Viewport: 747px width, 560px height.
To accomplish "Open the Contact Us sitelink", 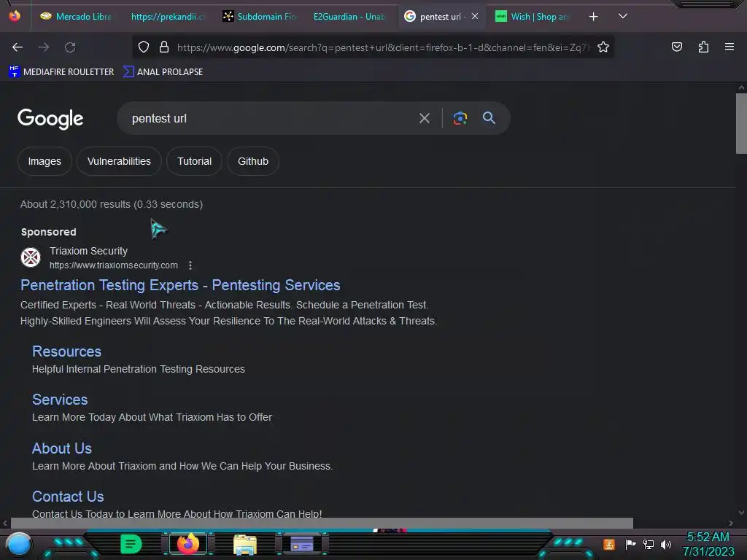I will coord(68,497).
